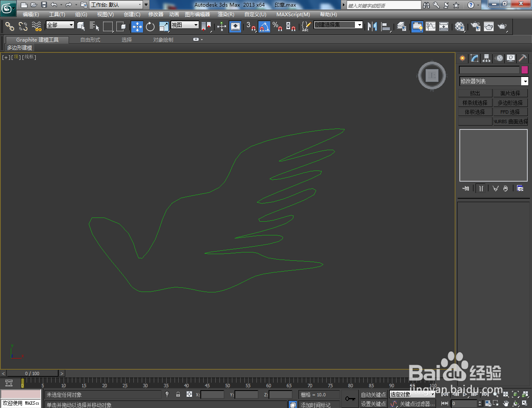Viewport: 532px width, 408px height.
Task: Enable 自动关键点 Auto Key mode
Action: pos(373,394)
